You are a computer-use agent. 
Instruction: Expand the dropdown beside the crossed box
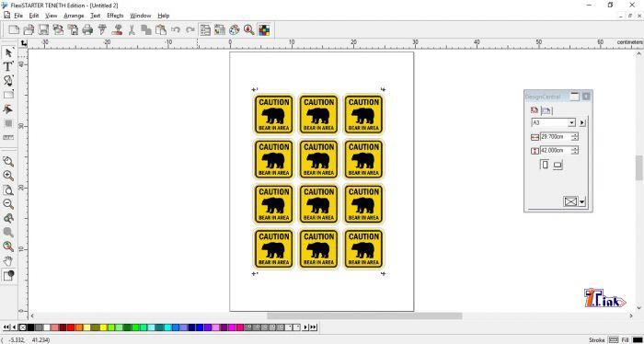582,202
